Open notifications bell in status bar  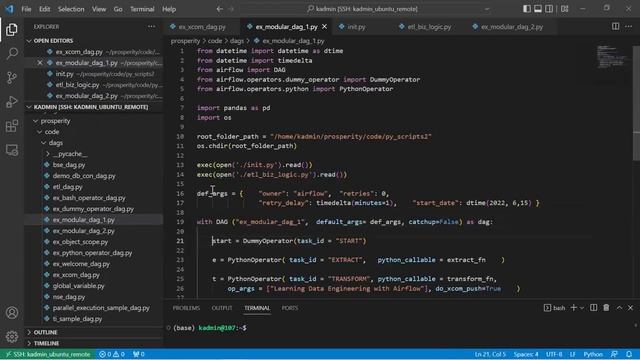point(629,354)
